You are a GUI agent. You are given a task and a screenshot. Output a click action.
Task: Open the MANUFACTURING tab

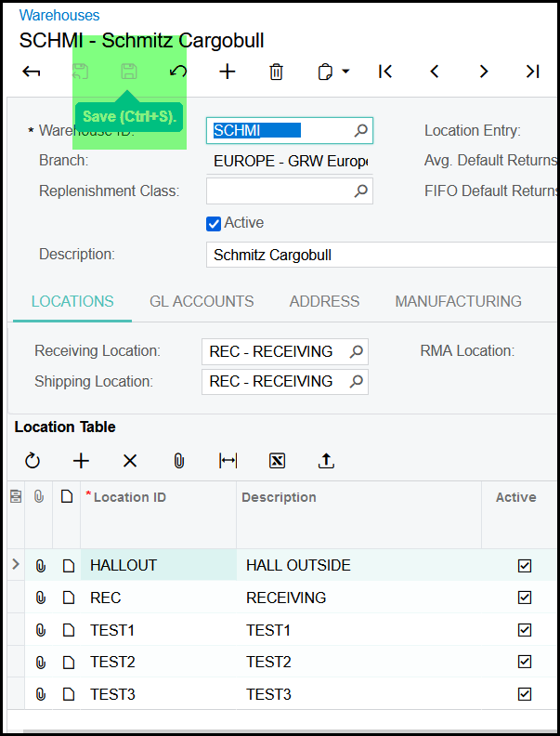coord(458,301)
